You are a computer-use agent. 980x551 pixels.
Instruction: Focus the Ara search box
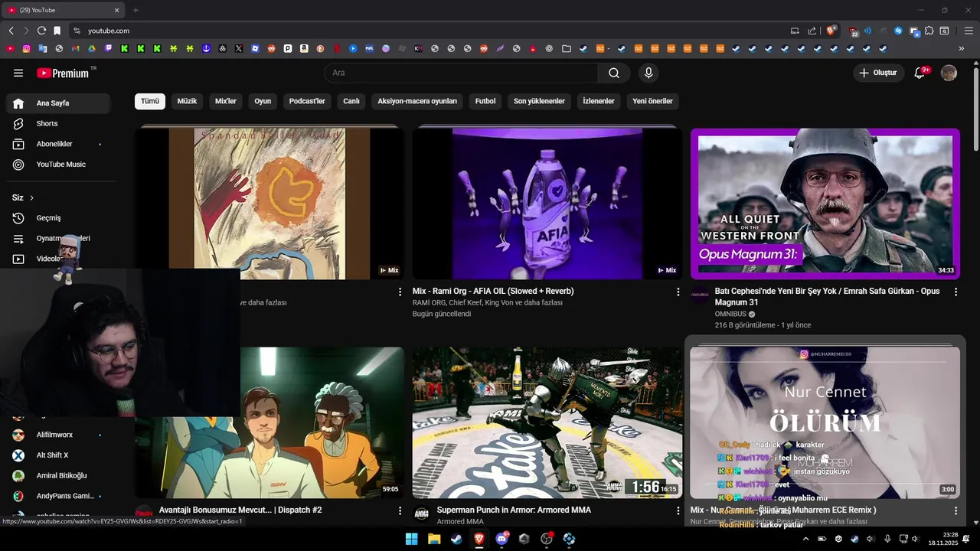462,73
